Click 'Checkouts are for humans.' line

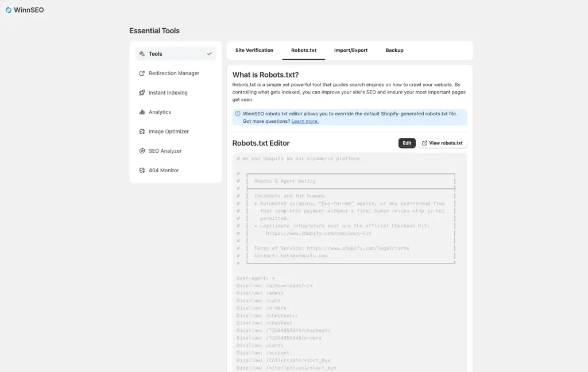291,196
